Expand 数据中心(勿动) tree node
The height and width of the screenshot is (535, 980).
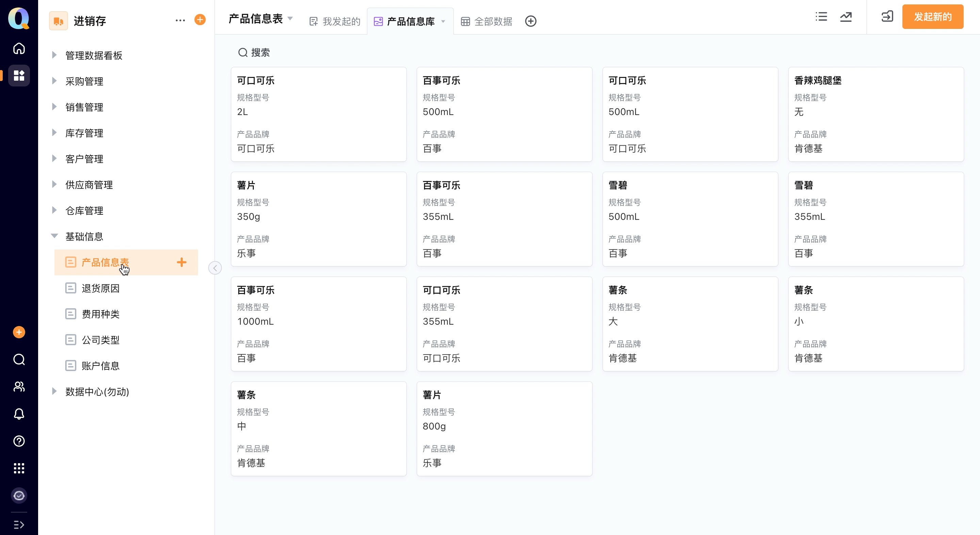[x=54, y=391]
